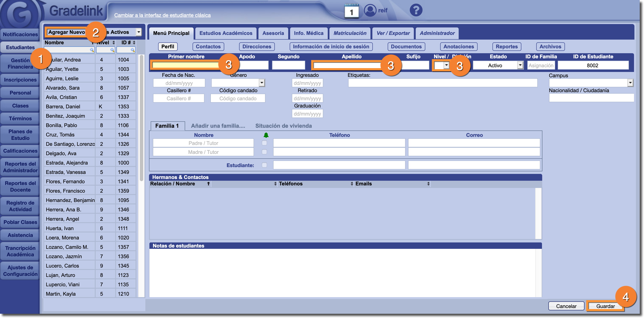Viewport: 644px width, 318px height.
Task: Click the Guardar button
Action: click(605, 306)
